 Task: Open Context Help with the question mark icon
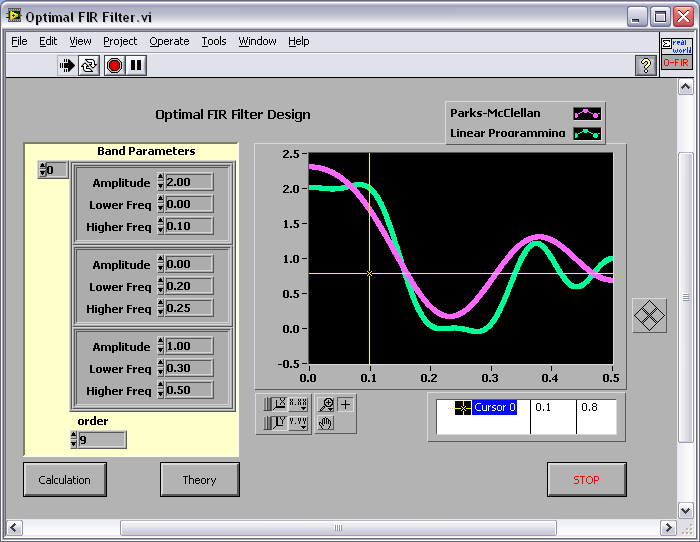pyautogui.click(x=646, y=65)
